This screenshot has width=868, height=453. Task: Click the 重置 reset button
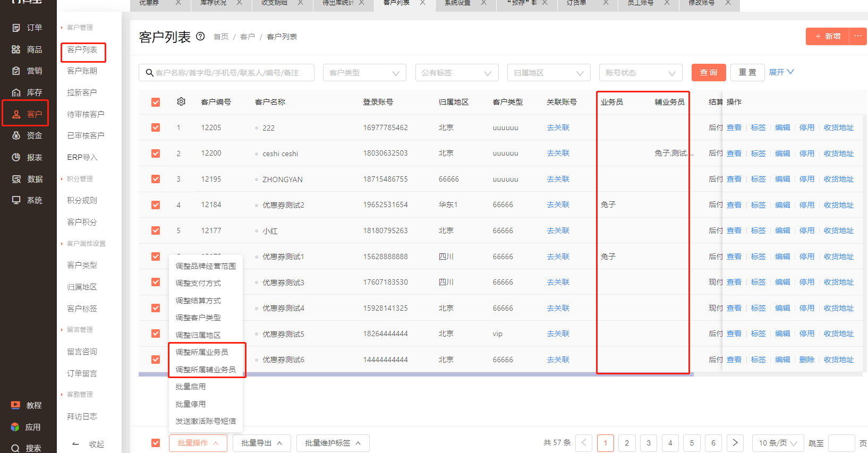click(747, 72)
